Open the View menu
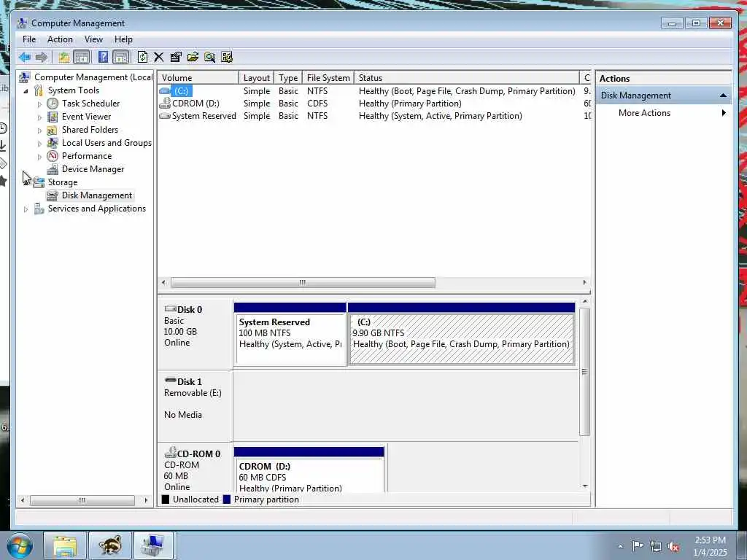Viewport: 747px width, 560px height. [x=93, y=39]
